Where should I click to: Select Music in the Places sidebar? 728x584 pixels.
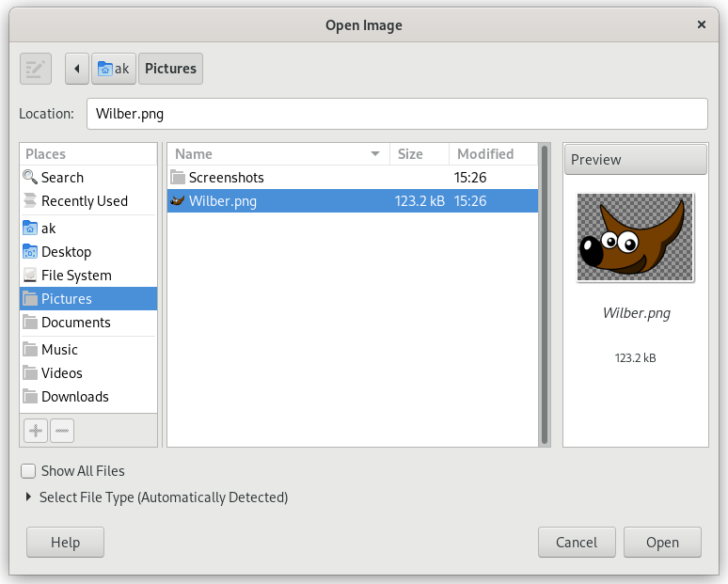tap(88, 350)
